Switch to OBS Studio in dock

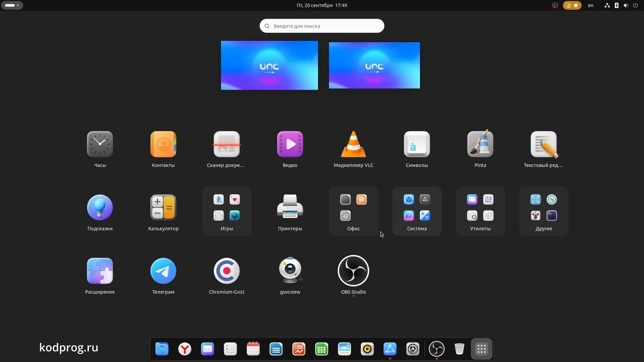(x=437, y=349)
